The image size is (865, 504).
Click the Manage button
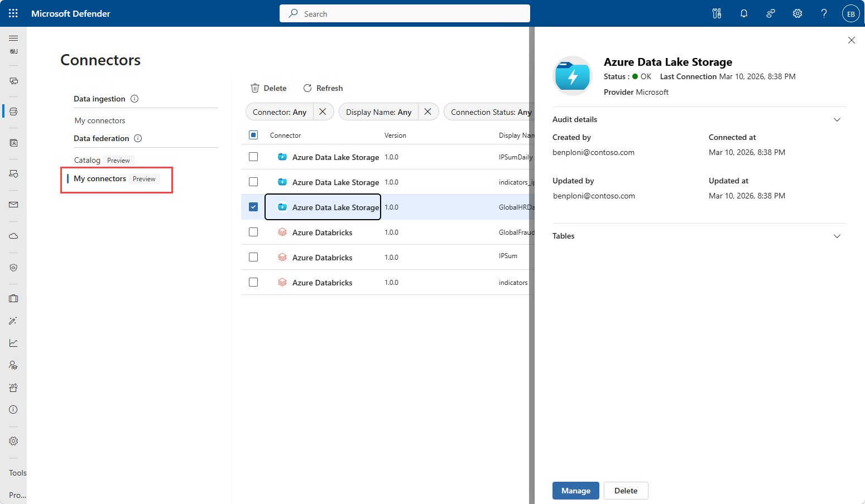point(576,491)
